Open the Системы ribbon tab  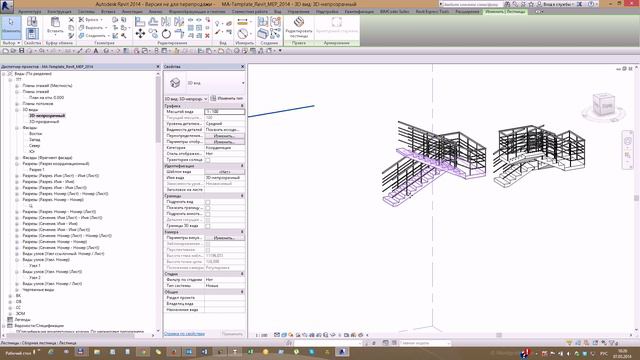tap(87, 12)
